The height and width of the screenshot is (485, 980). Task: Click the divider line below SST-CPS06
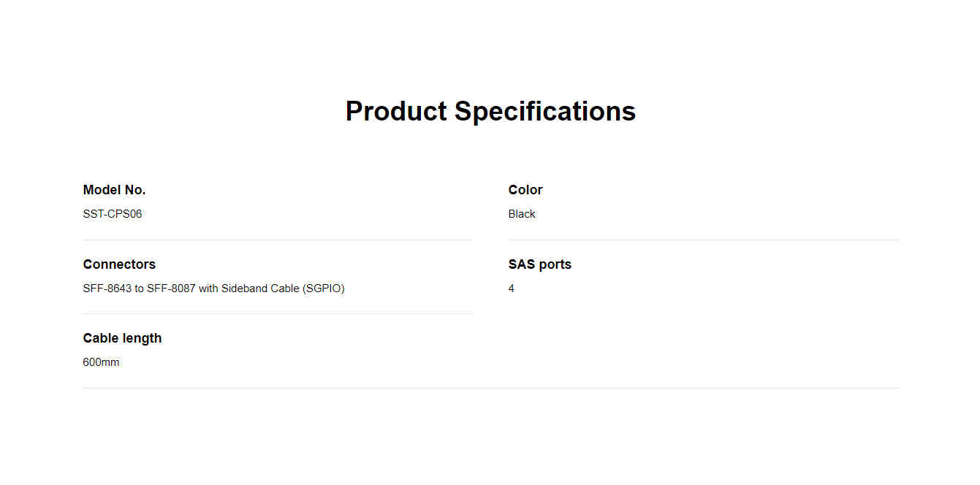pyautogui.click(x=278, y=240)
